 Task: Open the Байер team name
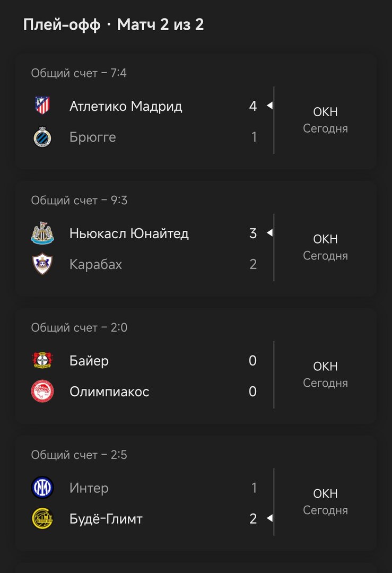[x=89, y=361]
